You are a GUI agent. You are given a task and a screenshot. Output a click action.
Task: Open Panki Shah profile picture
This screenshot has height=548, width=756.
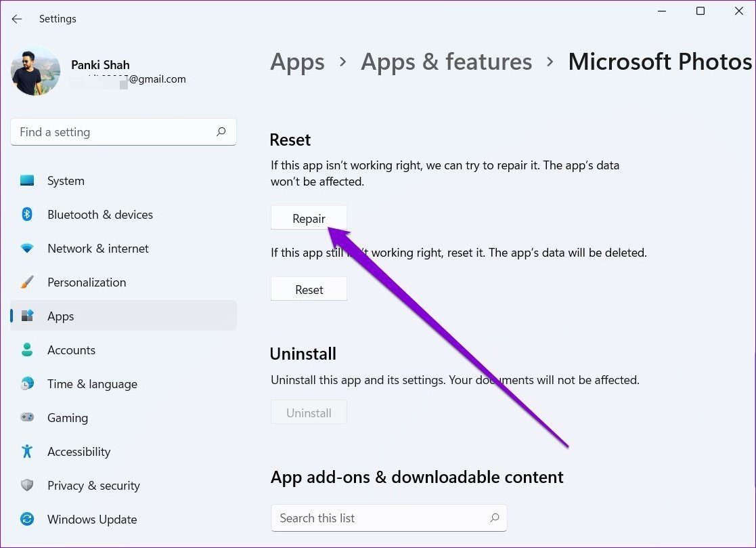[36, 71]
